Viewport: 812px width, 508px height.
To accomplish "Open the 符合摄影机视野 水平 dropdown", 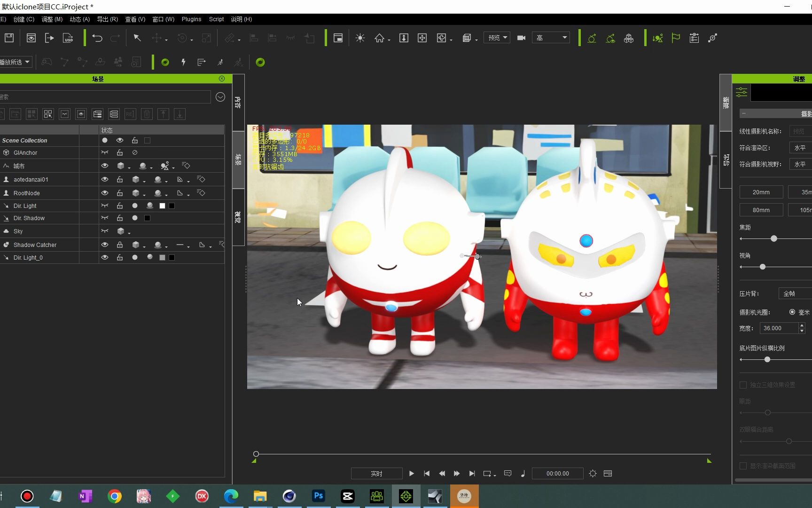I will coord(800,164).
